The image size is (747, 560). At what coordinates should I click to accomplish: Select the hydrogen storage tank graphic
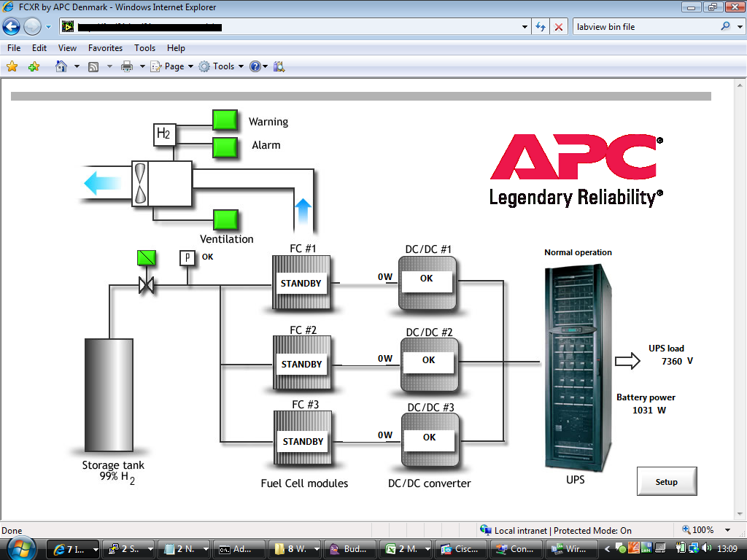(x=109, y=394)
